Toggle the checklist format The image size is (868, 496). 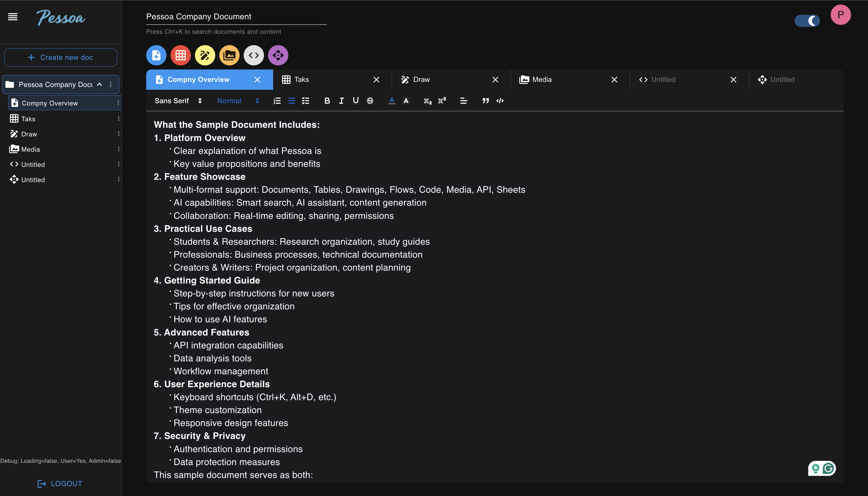click(306, 101)
